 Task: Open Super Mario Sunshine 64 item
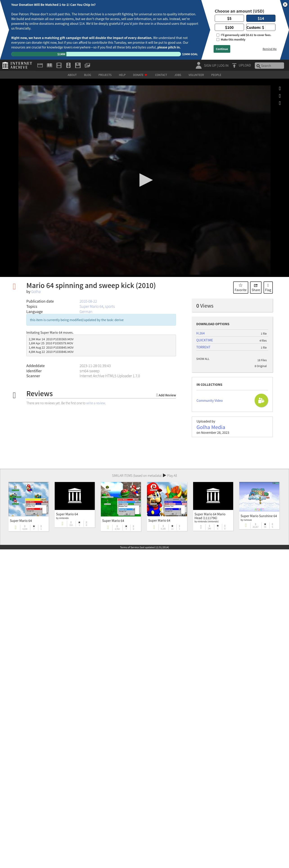click(259, 505)
